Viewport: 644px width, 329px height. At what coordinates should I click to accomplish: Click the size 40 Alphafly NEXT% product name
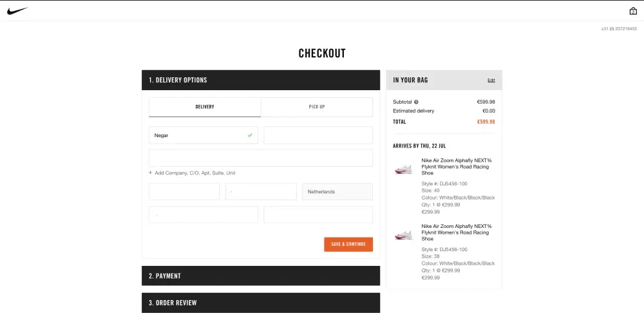pyautogui.click(x=457, y=167)
